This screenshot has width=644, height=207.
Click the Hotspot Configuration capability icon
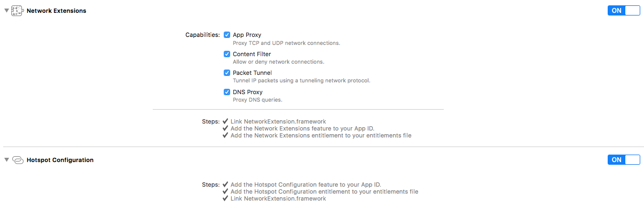18,160
